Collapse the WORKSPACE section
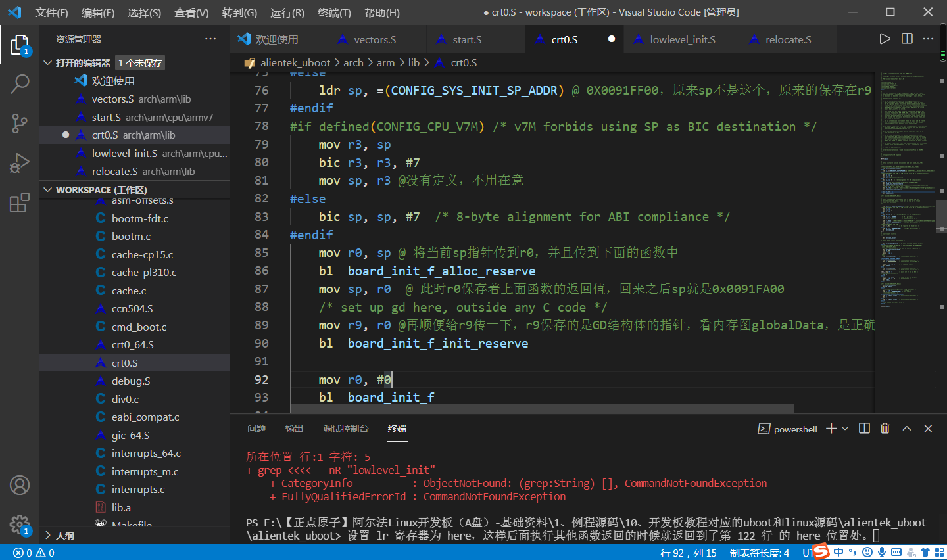 click(x=47, y=190)
